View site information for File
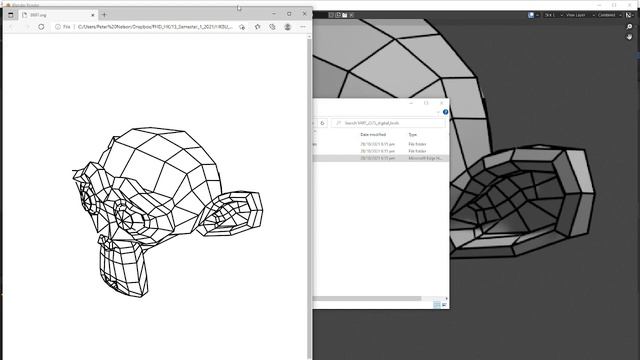This screenshot has width=640, height=360. pos(63,27)
